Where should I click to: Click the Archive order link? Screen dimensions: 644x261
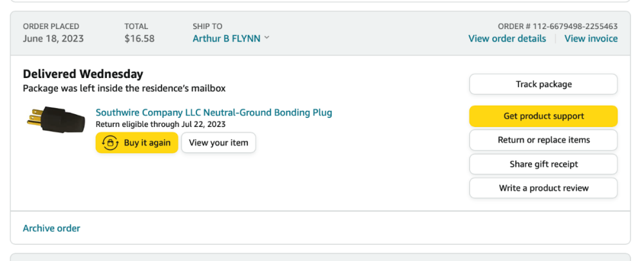pyautogui.click(x=52, y=228)
